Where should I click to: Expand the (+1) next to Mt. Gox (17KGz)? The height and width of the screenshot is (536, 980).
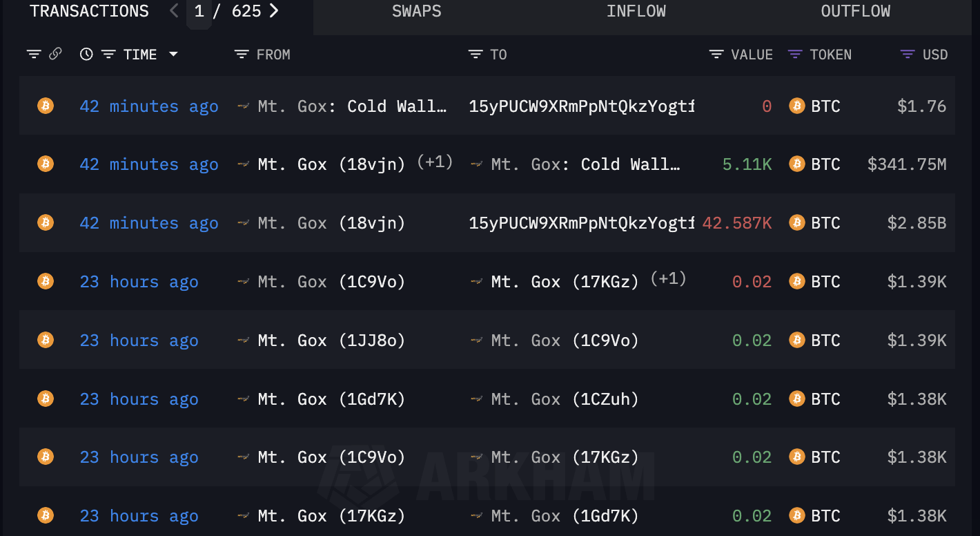point(668,278)
